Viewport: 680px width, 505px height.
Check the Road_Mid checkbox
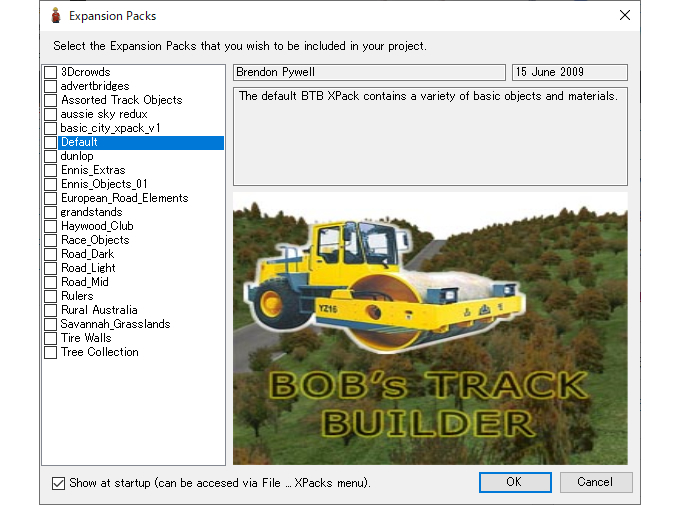pyautogui.click(x=50, y=282)
